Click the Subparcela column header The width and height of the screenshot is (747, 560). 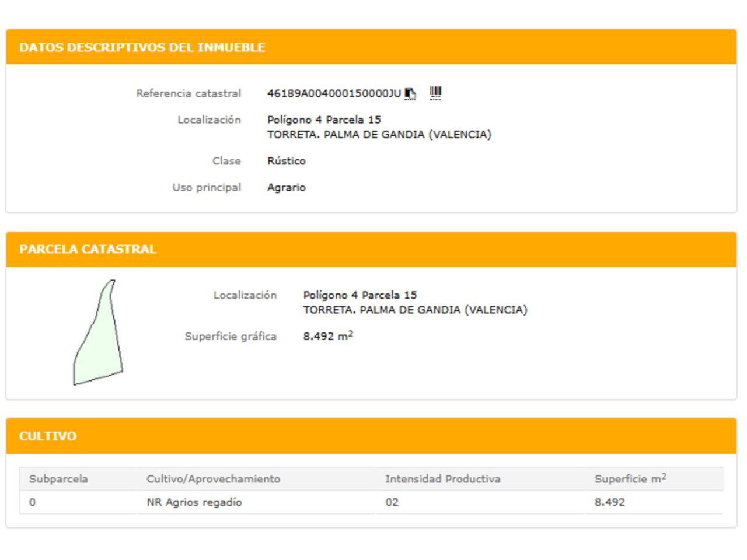coord(58,479)
